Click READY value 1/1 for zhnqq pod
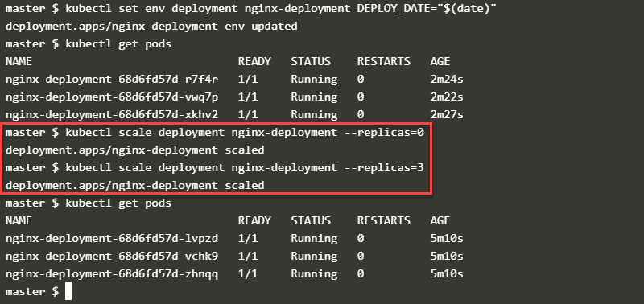Viewport: 644px width, 304px height. tap(248, 273)
